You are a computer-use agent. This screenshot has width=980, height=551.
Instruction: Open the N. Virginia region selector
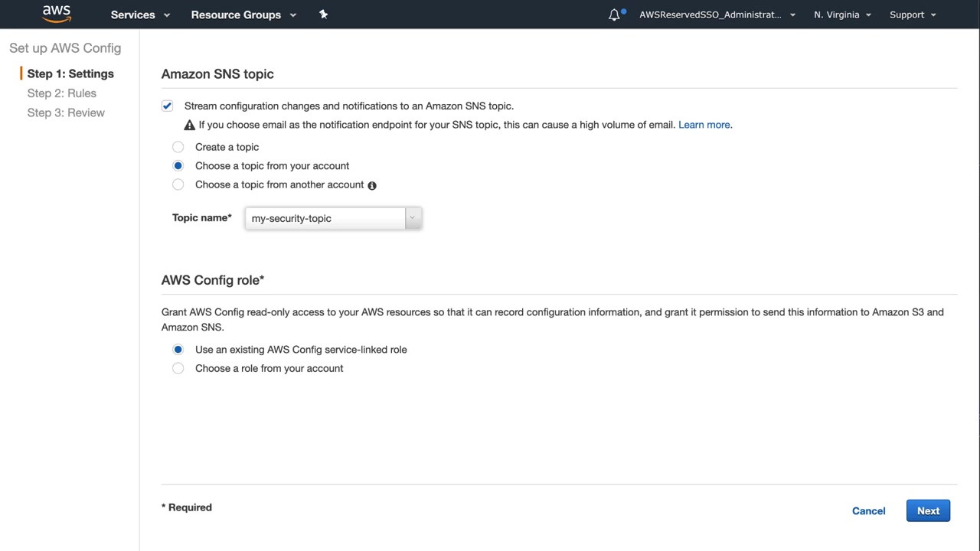coord(842,15)
